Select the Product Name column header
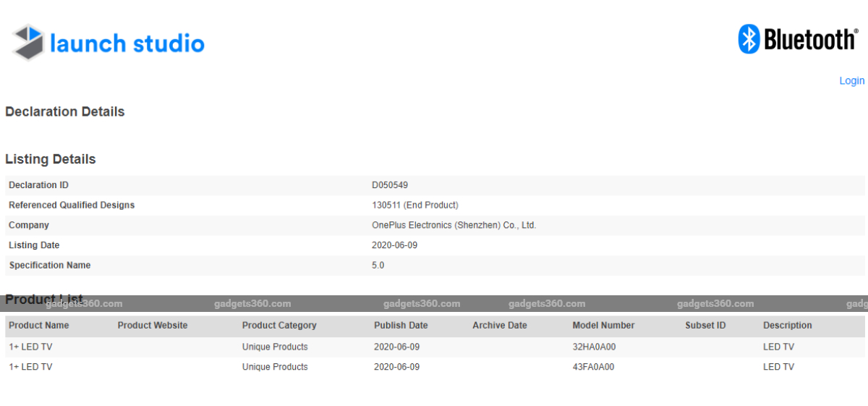 point(39,326)
